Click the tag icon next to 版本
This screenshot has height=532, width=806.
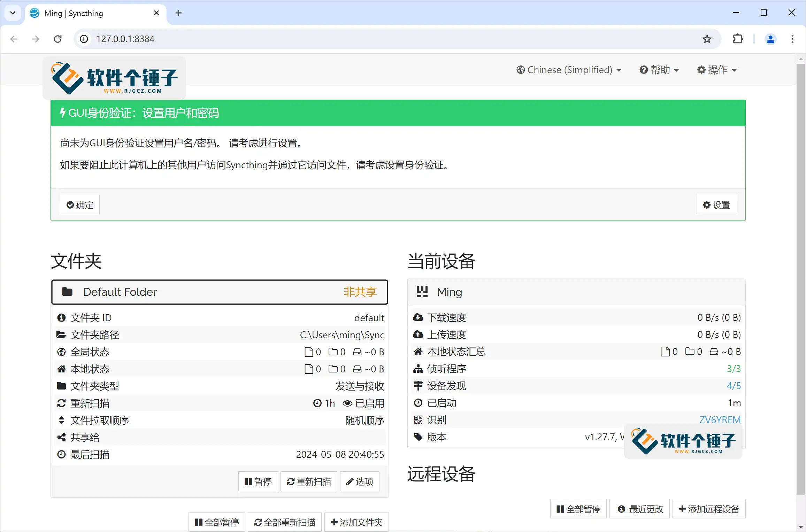coord(418,437)
